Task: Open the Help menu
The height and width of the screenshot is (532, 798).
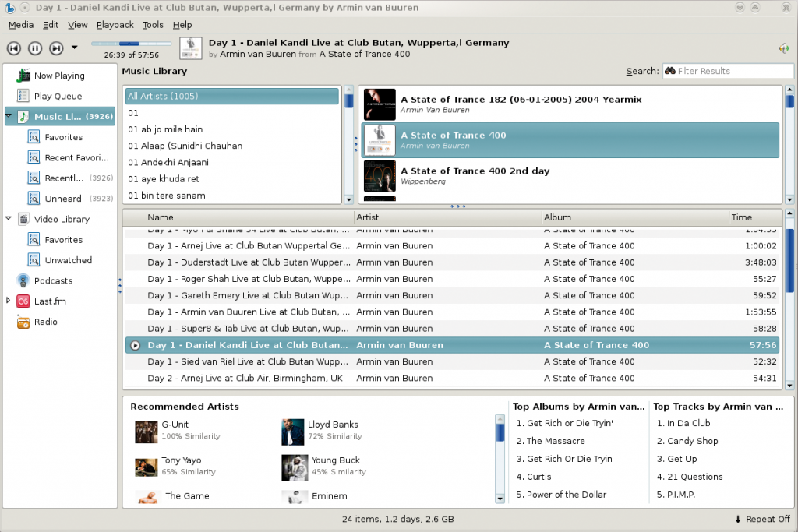Action: 182,25
